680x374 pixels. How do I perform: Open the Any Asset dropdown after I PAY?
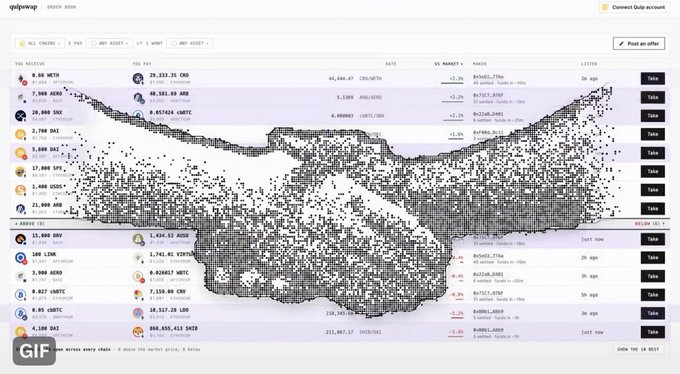109,43
